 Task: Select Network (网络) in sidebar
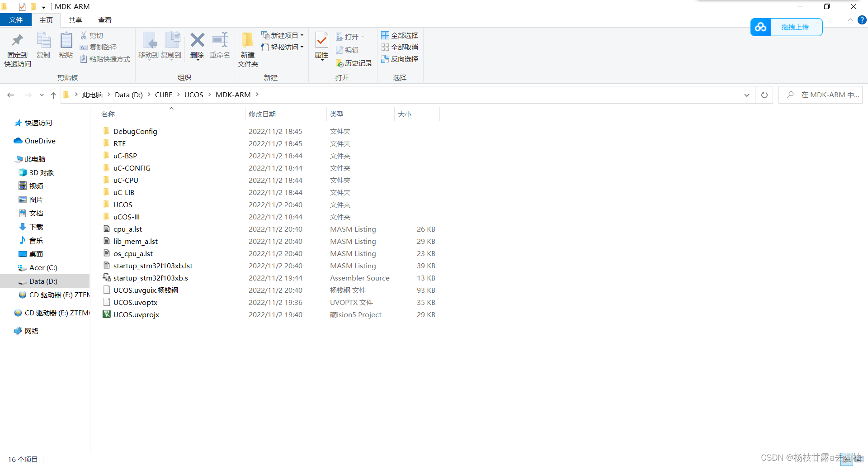tap(27, 331)
